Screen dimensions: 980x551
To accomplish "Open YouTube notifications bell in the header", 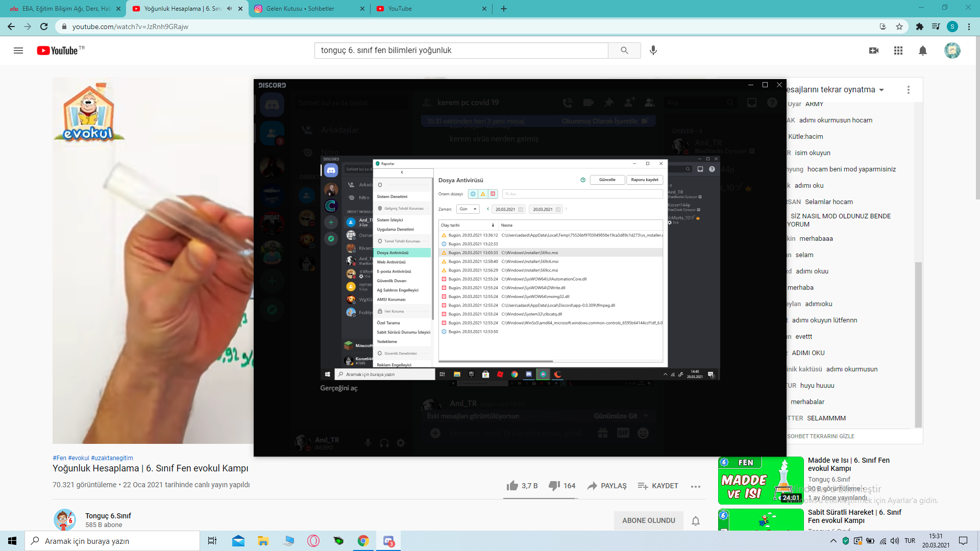I will (x=923, y=51).
